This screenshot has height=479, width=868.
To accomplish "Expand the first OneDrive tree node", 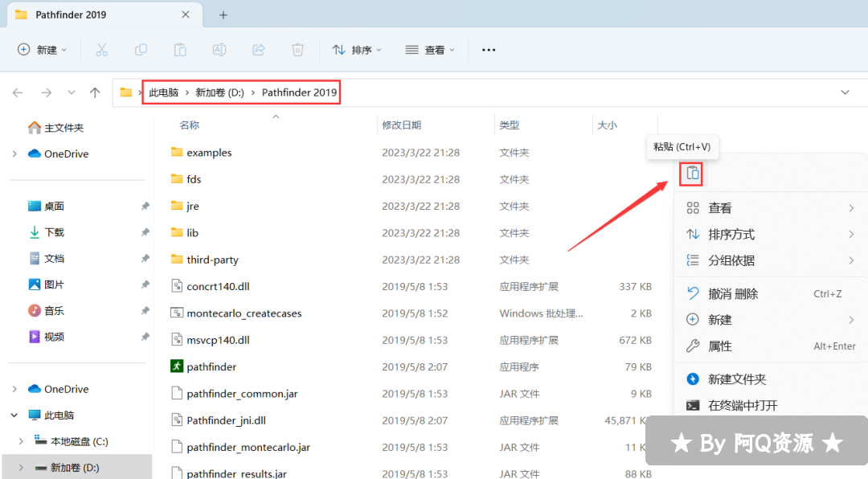I will 14,154.
